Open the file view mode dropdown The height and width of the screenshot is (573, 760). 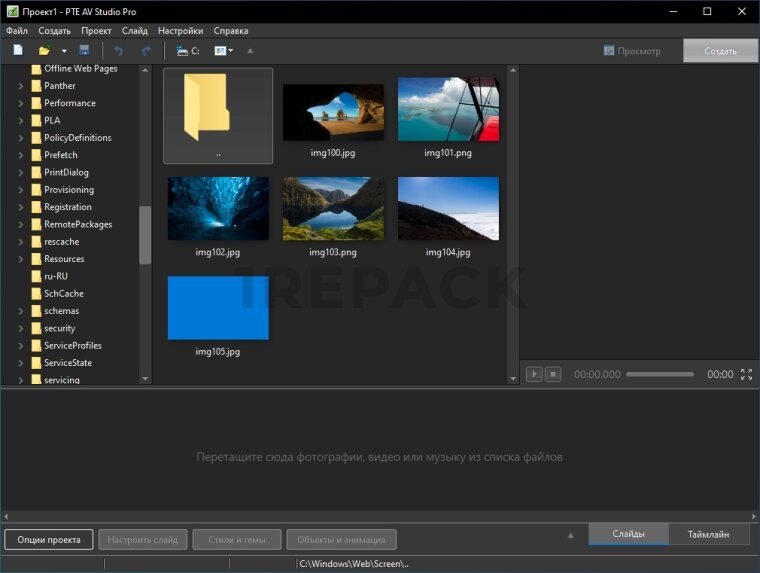tap(223, 50)
